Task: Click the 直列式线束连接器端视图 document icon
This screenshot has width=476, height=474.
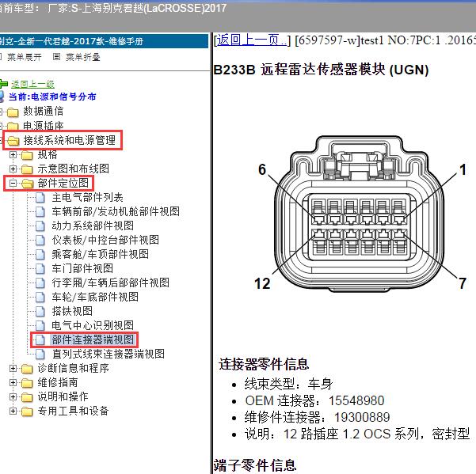Action: [x=40, y=355]
